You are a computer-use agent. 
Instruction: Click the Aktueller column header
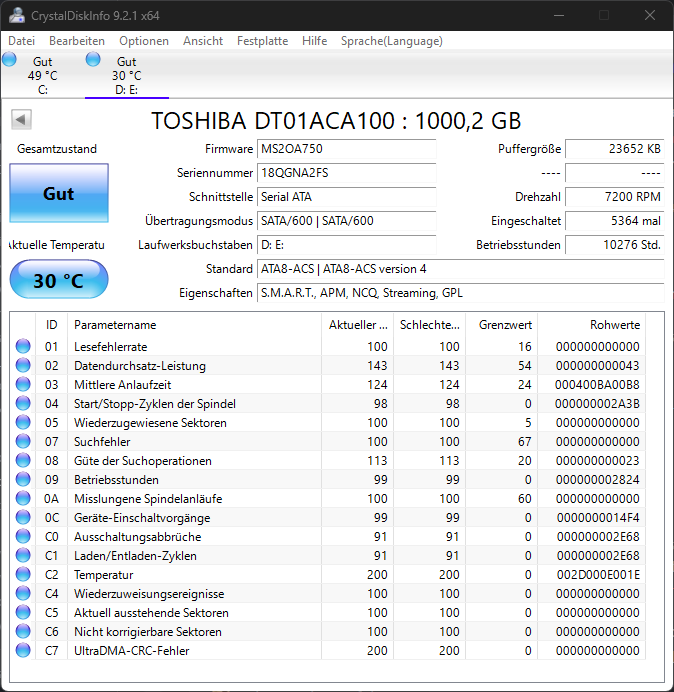(x=358, y=325)
